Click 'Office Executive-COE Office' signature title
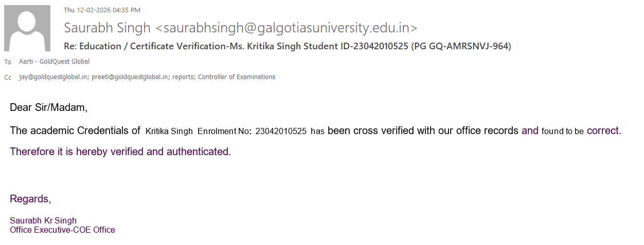Viewport: 644px width, 245px height. pos(62,230)
